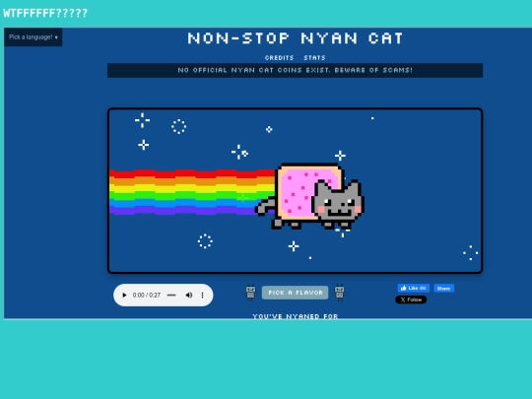The image size is (532, 399).
Task: Click robot cat icon right of Pick a Flavor
Action: click(340, 293)
